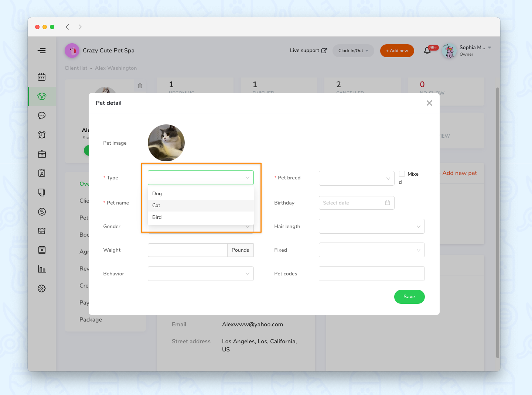Click the Crazy Cute Pet Spa logo
The image size is (532, 395).
pos(72,51)
